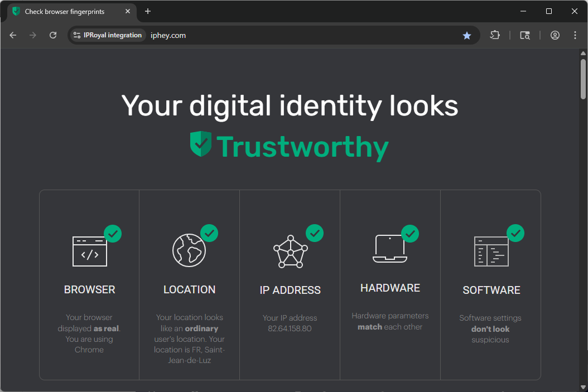Click green checkmark badge on Browser

click(113, 234)
